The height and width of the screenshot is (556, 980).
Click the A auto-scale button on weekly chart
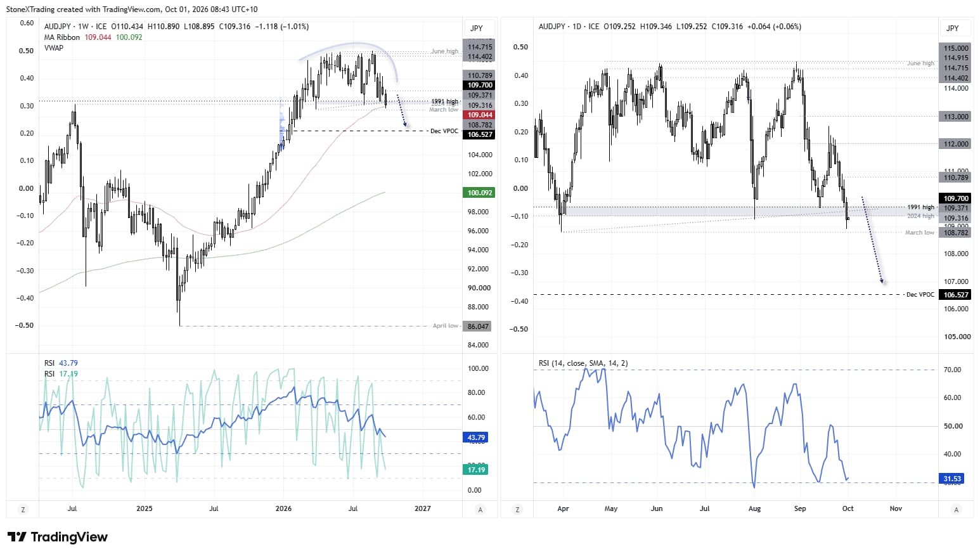(480, 509)
